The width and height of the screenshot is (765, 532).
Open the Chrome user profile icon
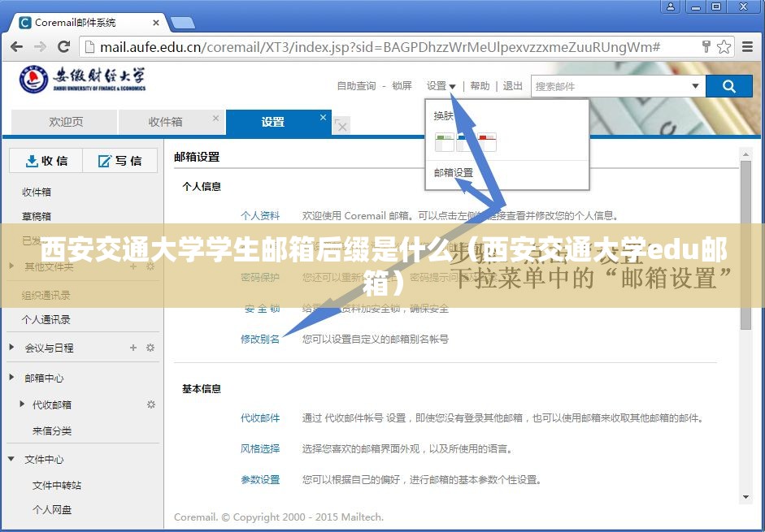[x=672, y=6]
